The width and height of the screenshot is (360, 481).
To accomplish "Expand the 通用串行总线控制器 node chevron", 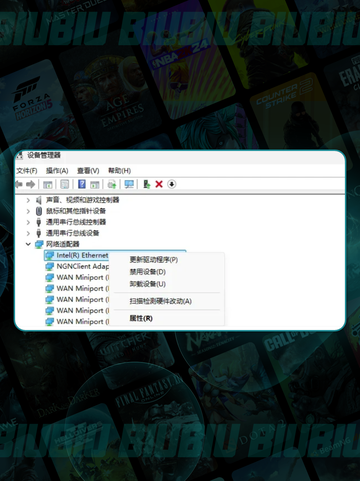I will 28,222.
